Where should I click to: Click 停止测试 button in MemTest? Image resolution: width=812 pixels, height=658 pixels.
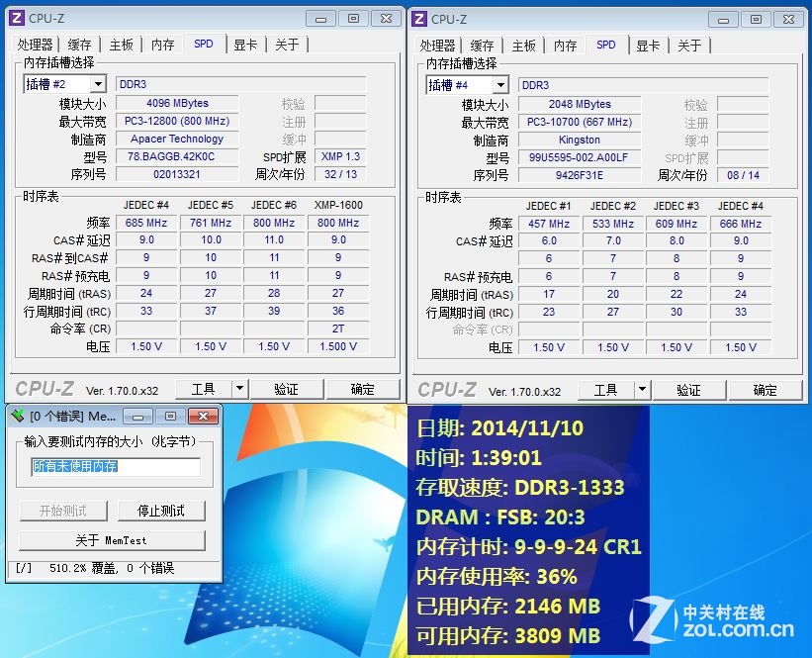161,511
